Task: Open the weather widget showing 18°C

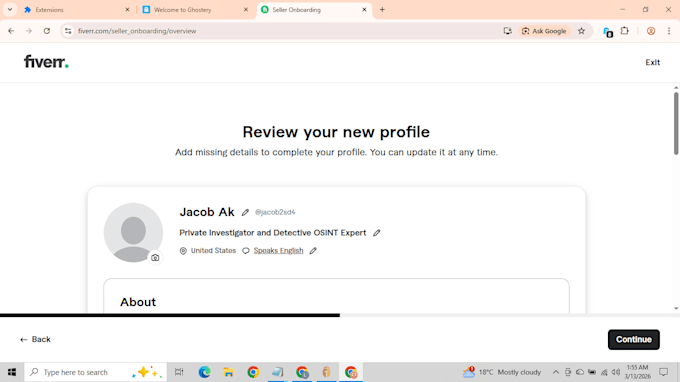Action: pos(502,372)
